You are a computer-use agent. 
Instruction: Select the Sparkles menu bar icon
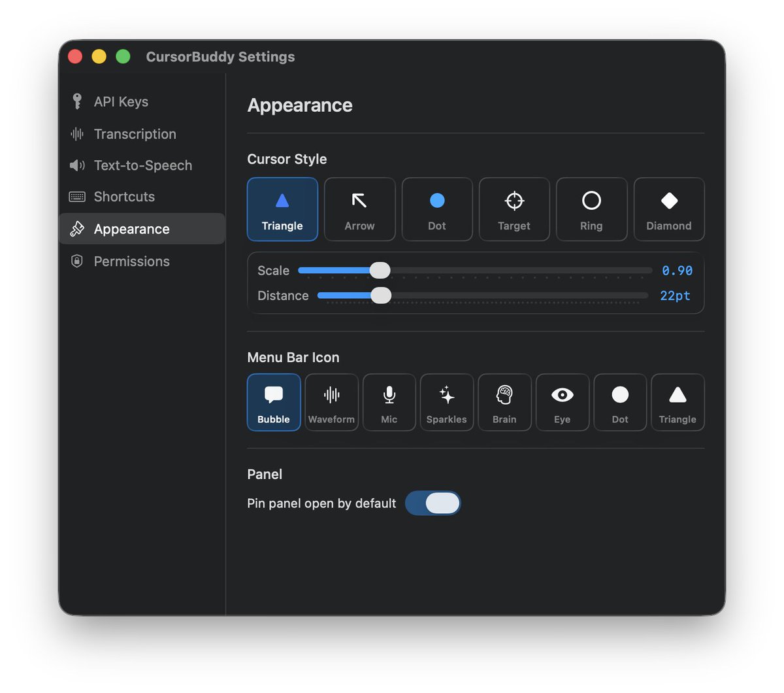pos(446,402)
